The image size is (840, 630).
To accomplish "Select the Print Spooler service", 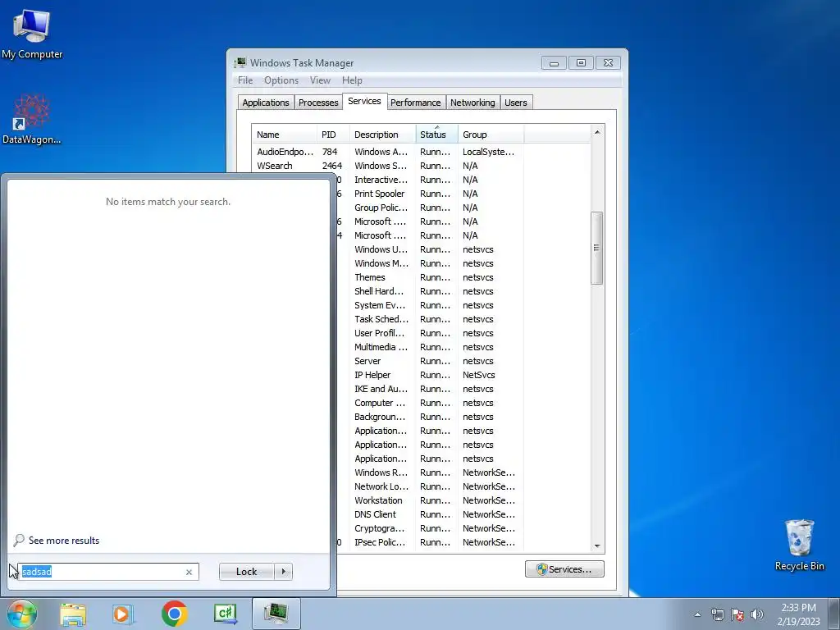I will 463,194.
